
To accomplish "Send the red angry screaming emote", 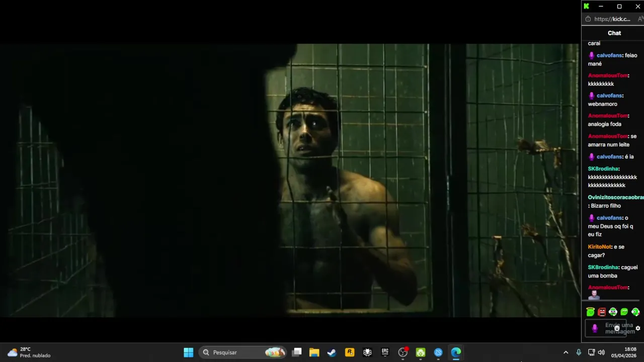I will click(x=602, y=312).
